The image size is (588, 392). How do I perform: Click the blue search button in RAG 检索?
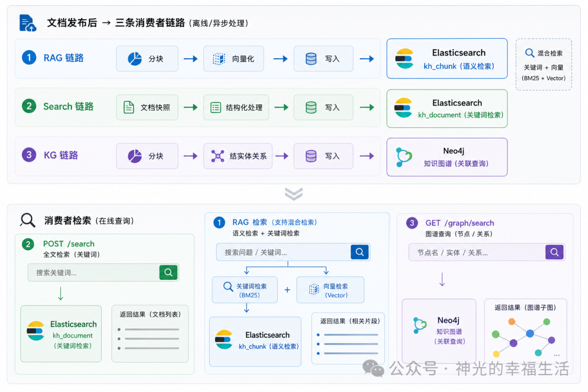360,252
